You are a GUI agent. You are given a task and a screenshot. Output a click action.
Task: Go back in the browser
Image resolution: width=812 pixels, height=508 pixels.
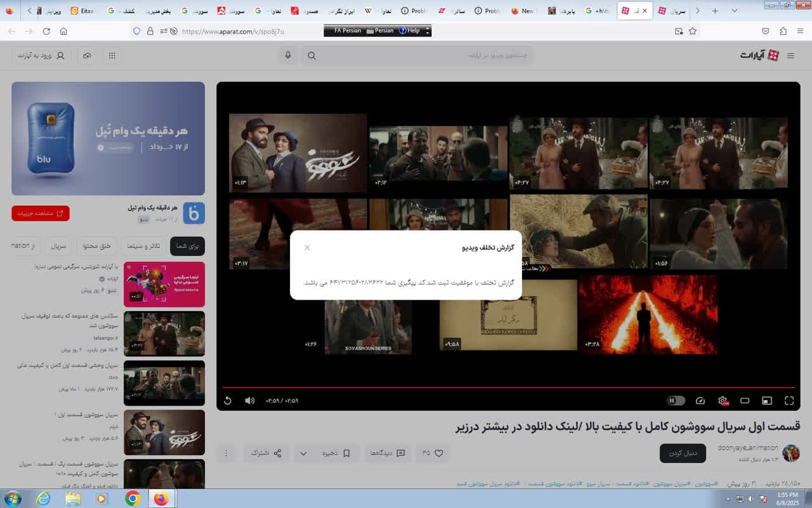[11, 31]
